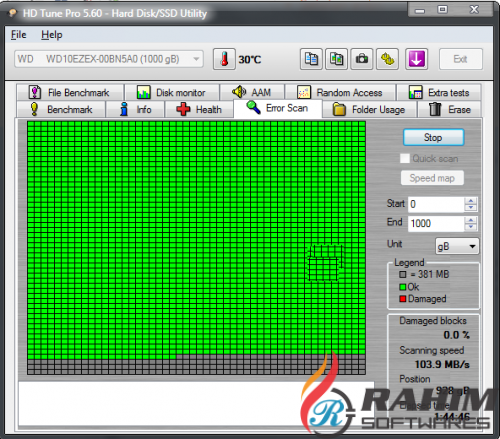Open the Disk monitor tab
The width and height of the screenshot is (500, 439).
(x=172, y=92)
